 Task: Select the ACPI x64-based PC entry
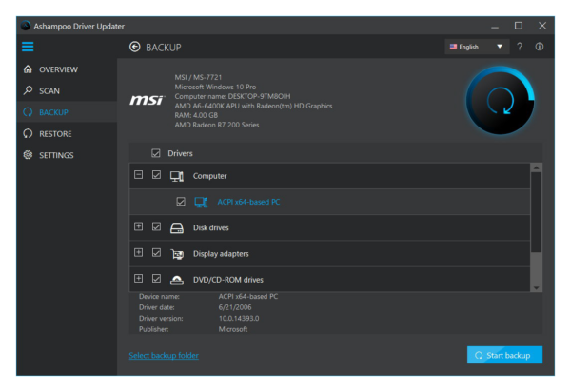coord(248,202)
